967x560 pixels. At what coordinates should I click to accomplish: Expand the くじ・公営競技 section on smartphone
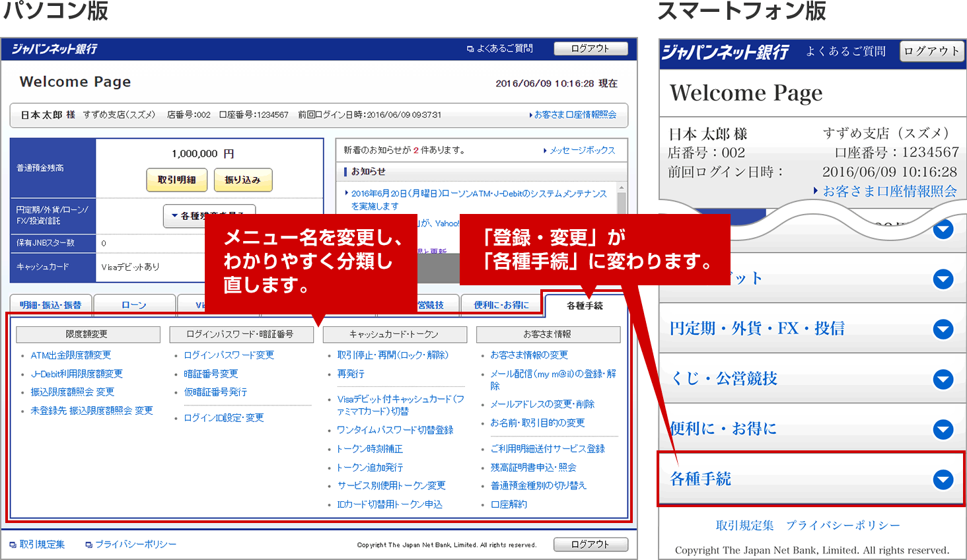tap(943, 379)
